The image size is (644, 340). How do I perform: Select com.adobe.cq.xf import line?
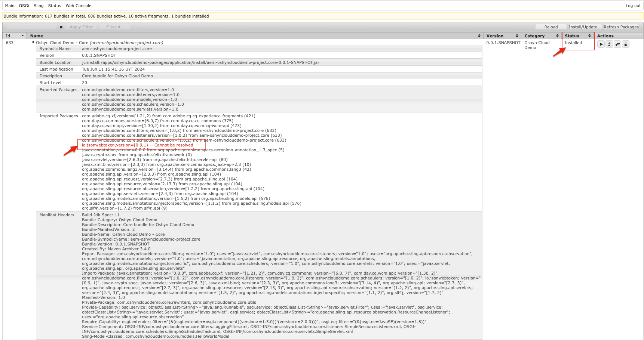(x=169, y=116)
